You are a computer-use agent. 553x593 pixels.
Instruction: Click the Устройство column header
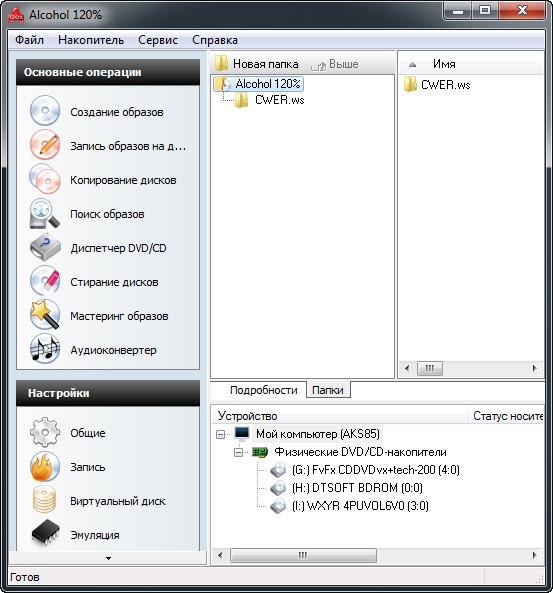click(340, 416)
